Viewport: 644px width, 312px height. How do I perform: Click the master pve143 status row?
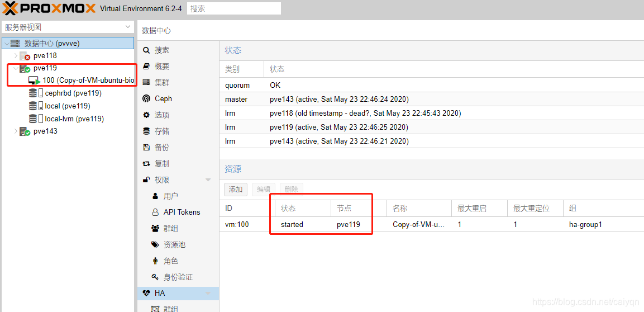(x=432, y=99)
